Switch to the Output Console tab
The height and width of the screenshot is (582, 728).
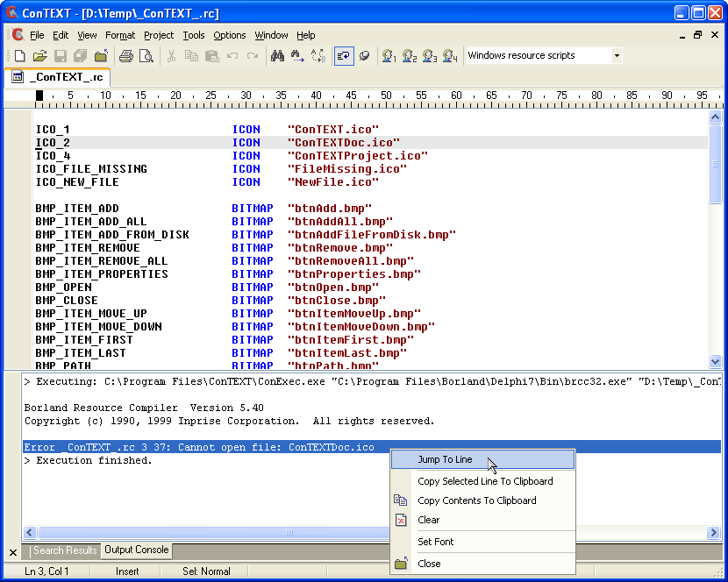pos(137,550)
